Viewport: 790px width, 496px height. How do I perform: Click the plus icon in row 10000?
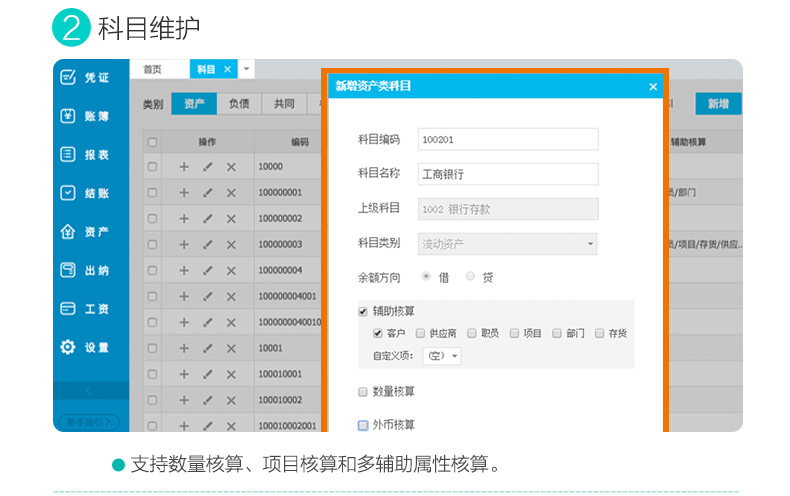[x=184, y=167]
